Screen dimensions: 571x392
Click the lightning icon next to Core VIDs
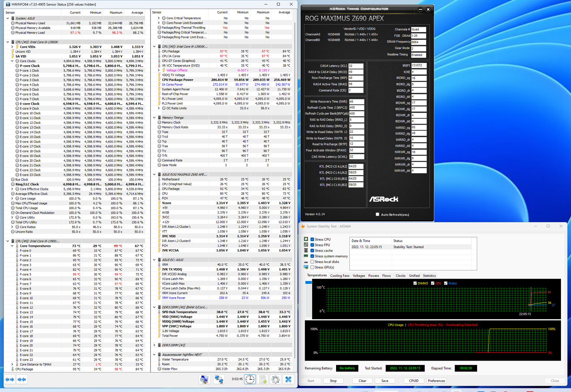(17, 47)
